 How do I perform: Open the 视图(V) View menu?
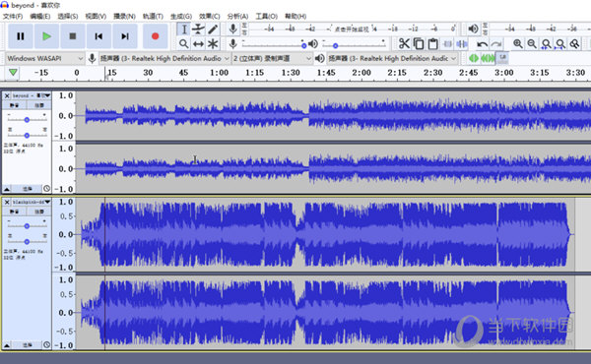[96, 16]
